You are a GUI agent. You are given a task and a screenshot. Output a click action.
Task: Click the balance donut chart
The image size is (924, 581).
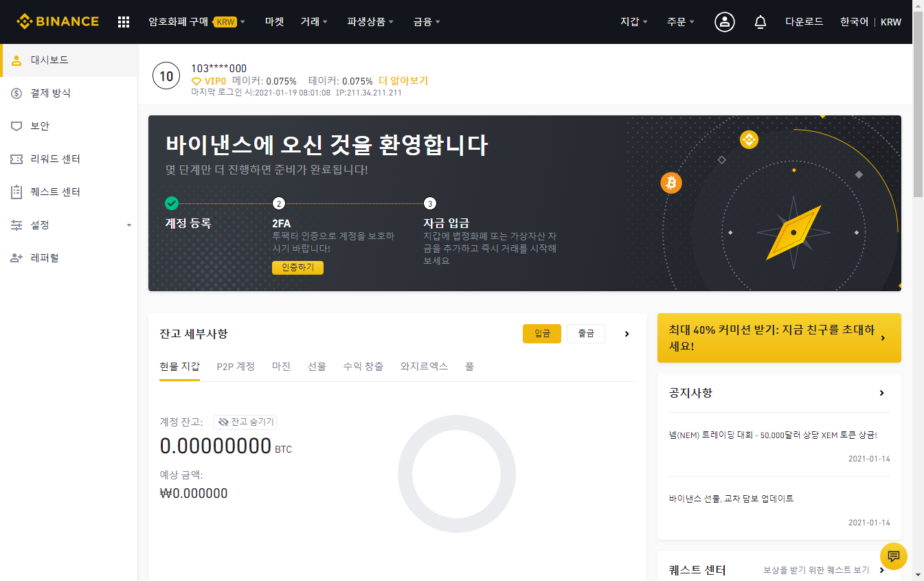[x=457, y=474]
